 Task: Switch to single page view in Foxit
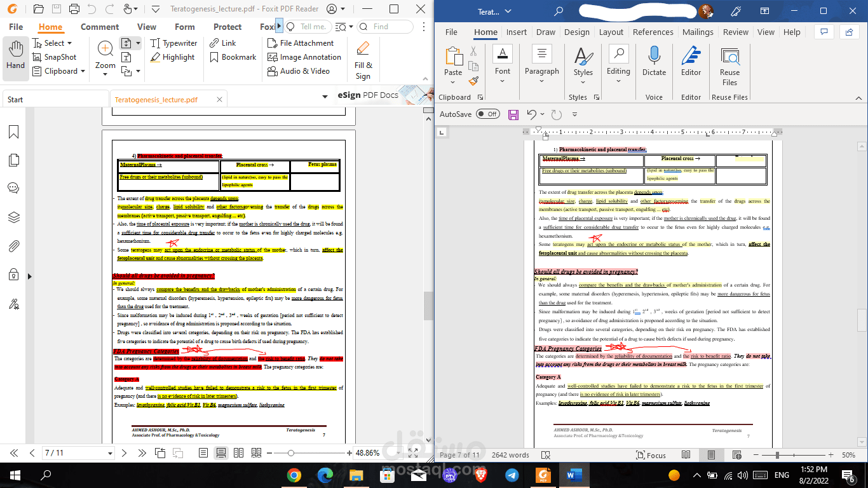click(x=203, y=453)
